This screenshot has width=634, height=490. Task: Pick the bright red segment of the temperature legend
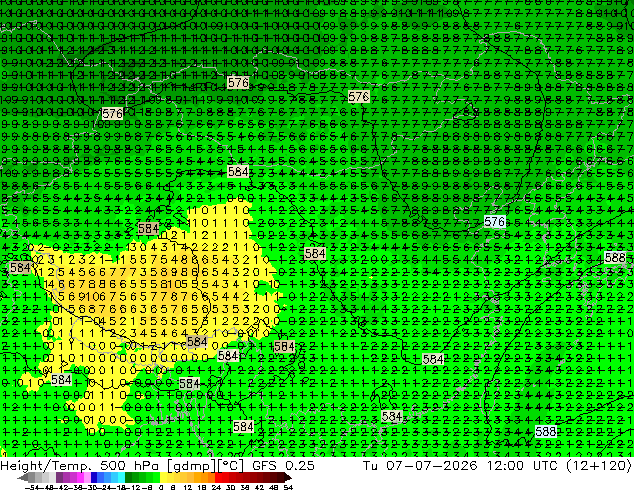[218, 478]
